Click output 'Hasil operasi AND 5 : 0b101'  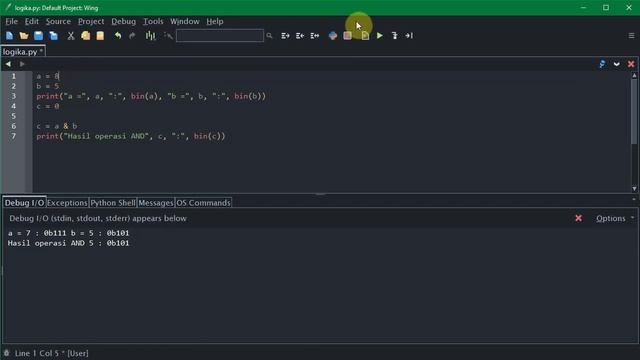point(68,243)
